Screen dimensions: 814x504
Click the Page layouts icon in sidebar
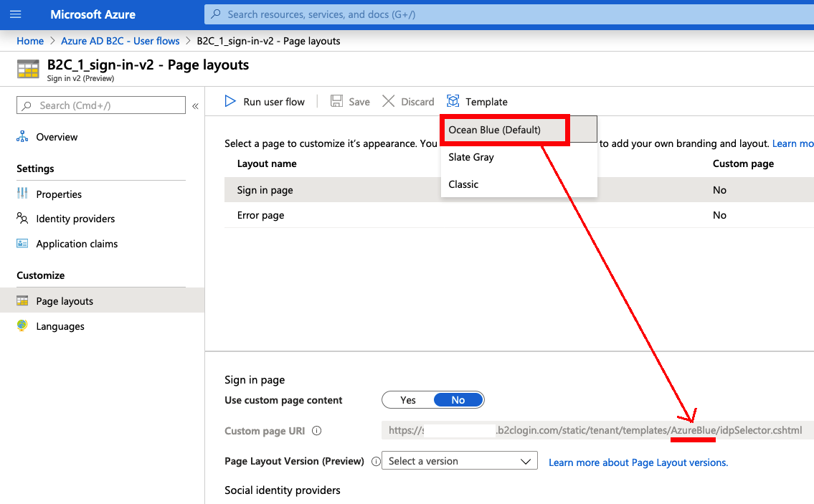22,300
